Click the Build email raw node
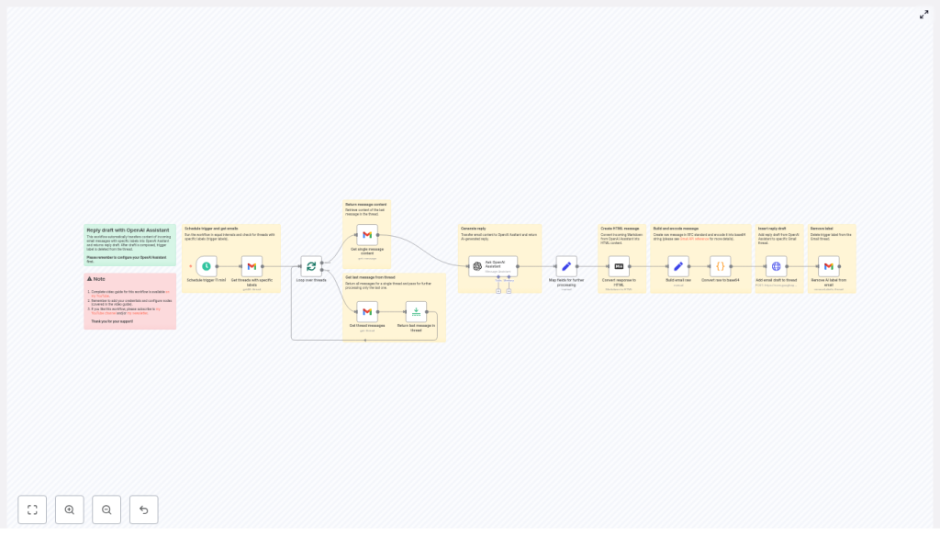Image resolution: width=940 pixels, height=560 pixels. tap(677, 266)
